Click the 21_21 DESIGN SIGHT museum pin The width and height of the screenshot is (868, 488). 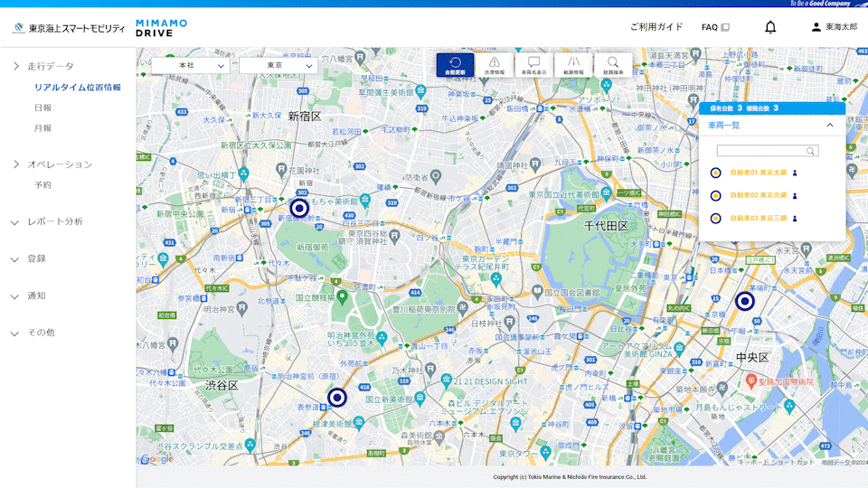click(x=447, y=380)
